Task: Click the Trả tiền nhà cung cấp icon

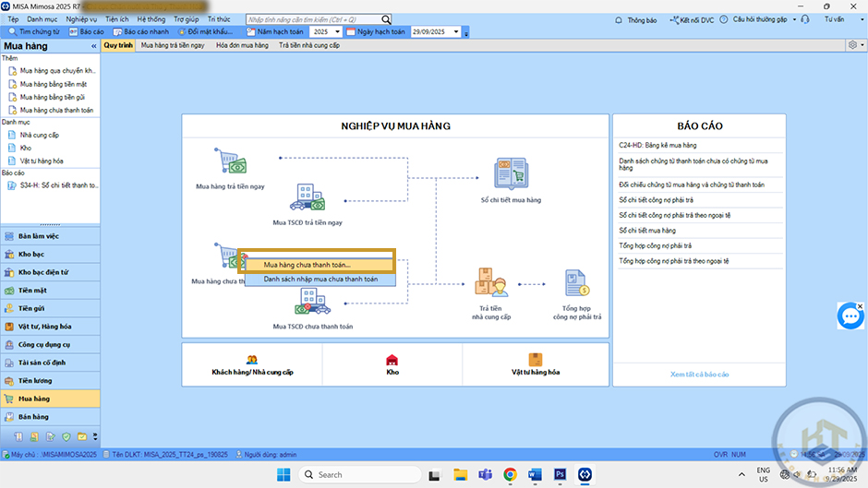Action: coord(490,282)
